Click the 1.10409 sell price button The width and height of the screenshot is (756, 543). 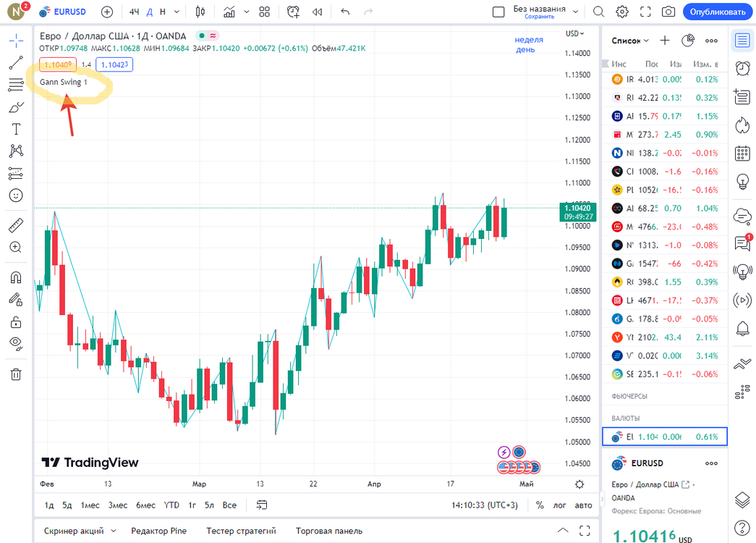[x=58, y=64]
